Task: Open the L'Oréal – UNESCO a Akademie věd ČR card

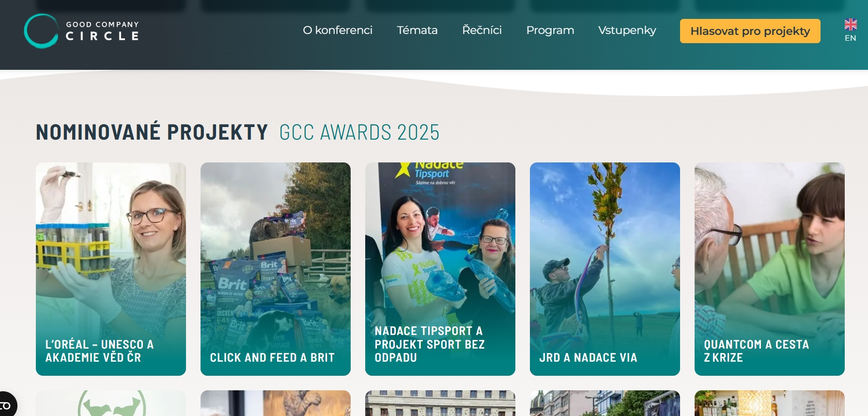Action: coord(111,269)
